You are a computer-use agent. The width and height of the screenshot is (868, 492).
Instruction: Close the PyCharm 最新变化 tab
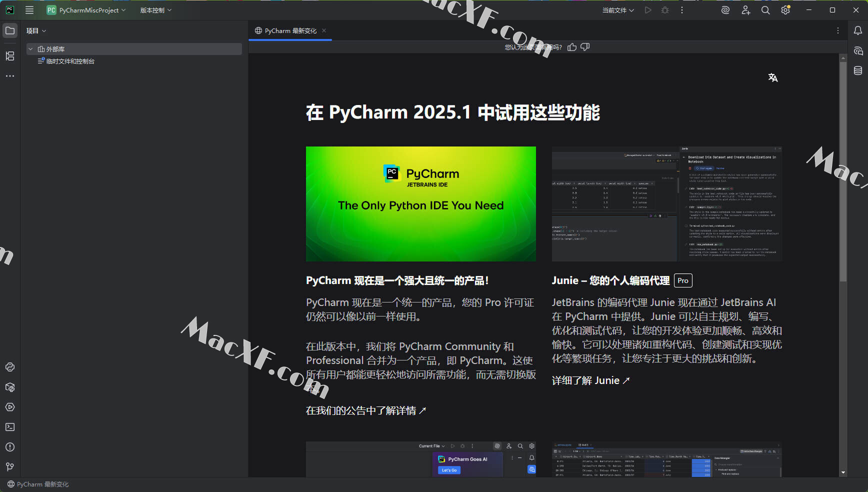click(324, 30)
